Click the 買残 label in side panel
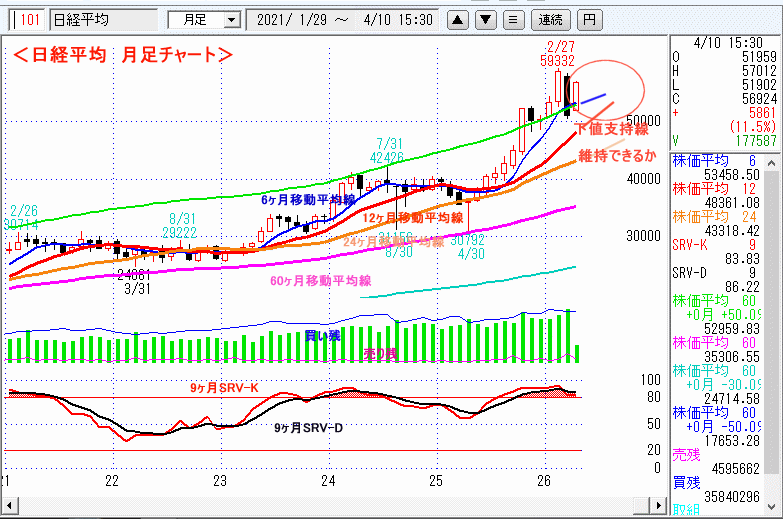The height and width of the screenshot is (519, 783). 686,483
